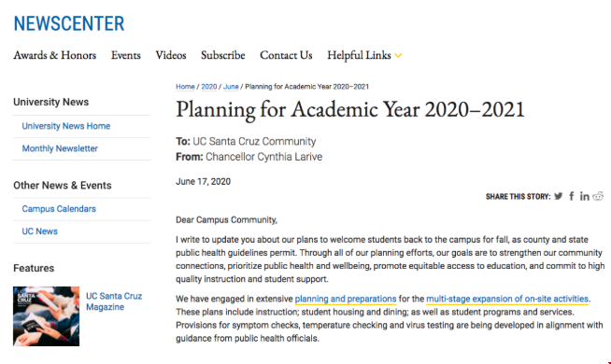Screen dimensions: 611x364
Task: Open University News Home in sidebar
Action: tap(65, 126)
